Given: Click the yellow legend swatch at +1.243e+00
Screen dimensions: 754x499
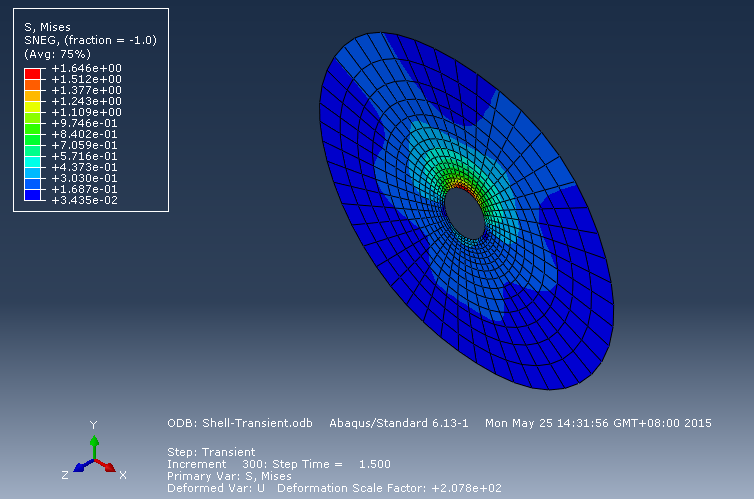Looking at the screenshot, I should pyautogui.click(x=32, y=107).
